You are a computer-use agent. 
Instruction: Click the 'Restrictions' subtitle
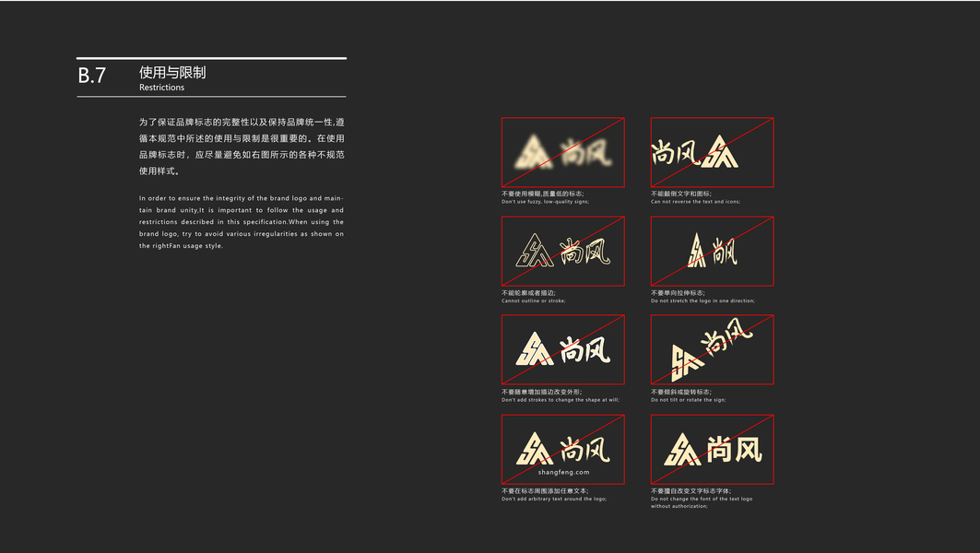click(x=162, y=88)
